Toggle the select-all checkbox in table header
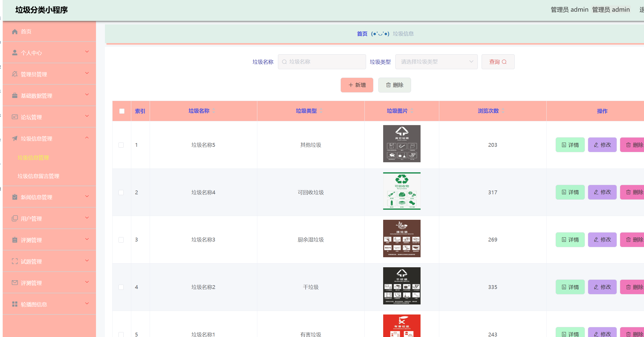Image resolution: width=644 pixels, height=337 pixels. point(122,111)
